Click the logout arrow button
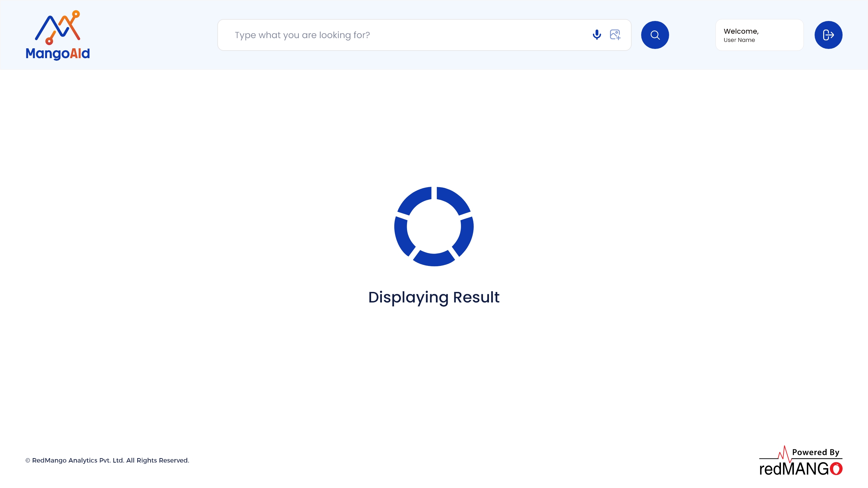This screenshot has width=868, height=488. 828,35
